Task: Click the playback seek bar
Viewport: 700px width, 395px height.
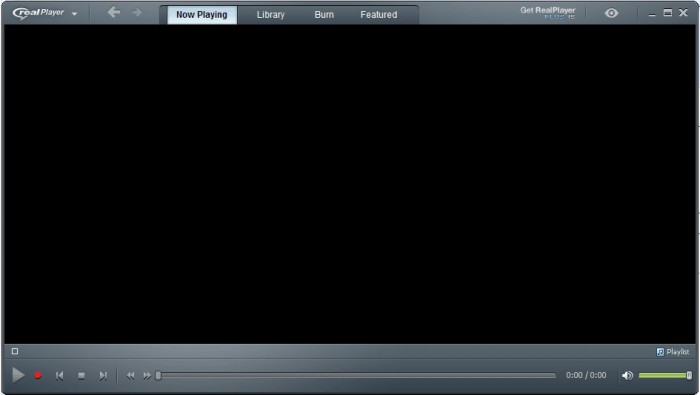Action: click(356, 376)
